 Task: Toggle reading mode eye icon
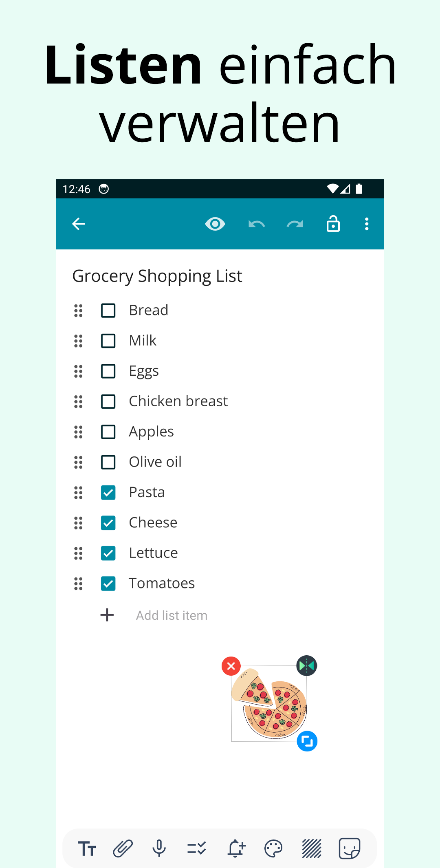click(x=215, y=224)
